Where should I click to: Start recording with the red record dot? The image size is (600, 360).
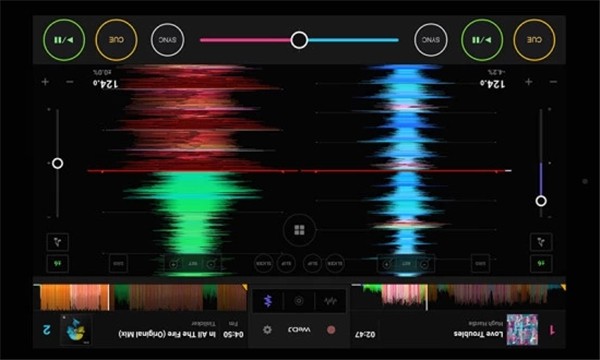coord(331,329)
